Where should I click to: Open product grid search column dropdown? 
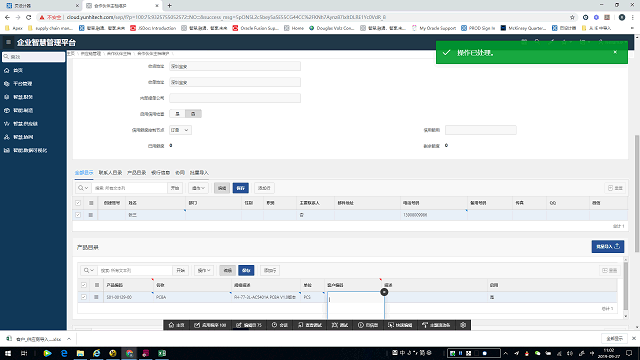point(89,270)
